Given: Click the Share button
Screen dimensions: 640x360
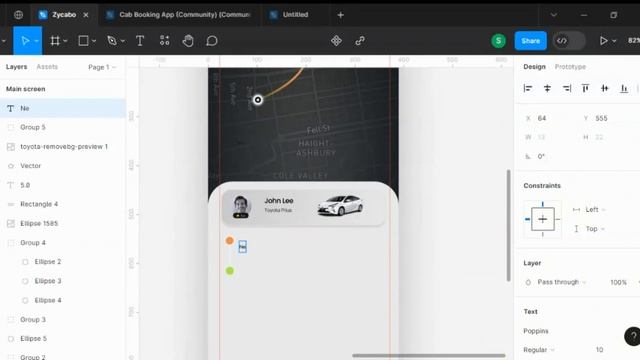Looking at the screenshot, I should (530, 41).
